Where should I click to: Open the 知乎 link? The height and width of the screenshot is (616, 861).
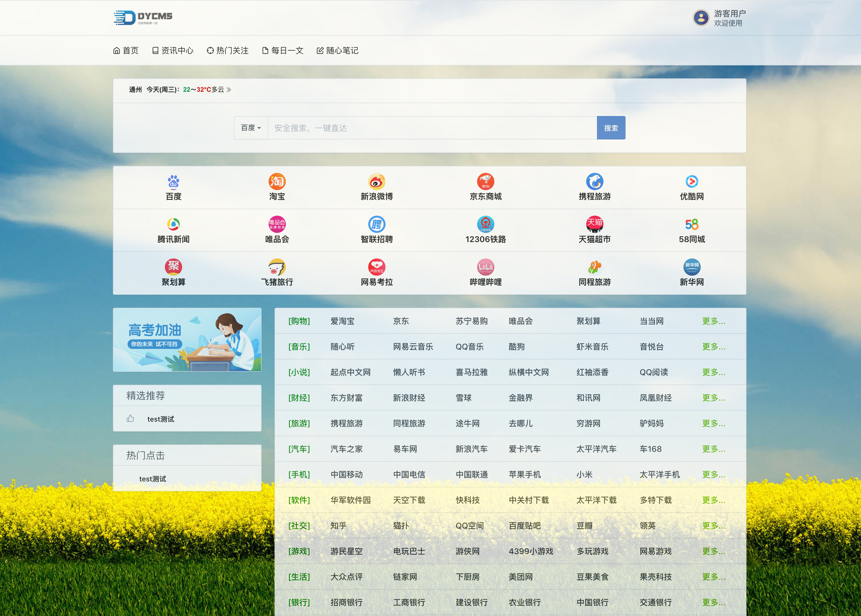pos(338,526)
